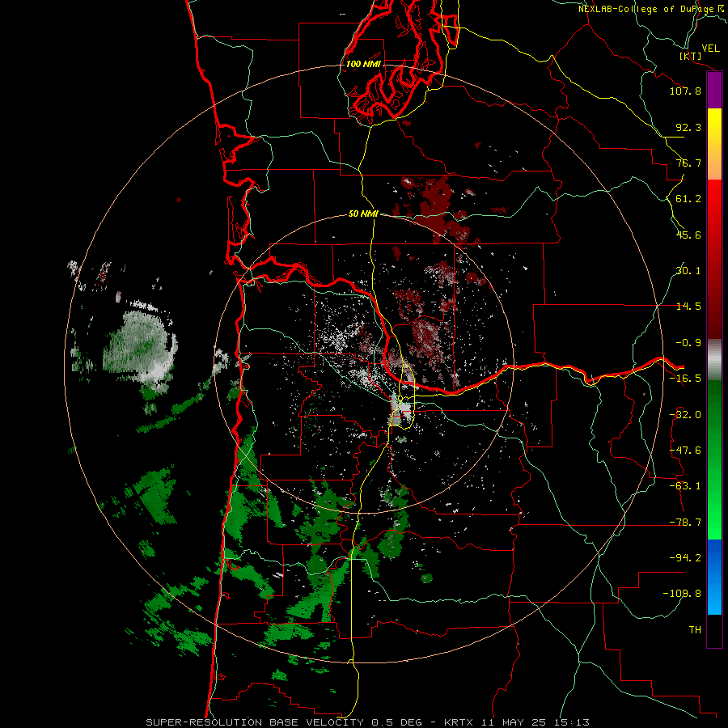Select the 14.5 scale value
The width and height of the screenshot is (728, 728).
688,307
